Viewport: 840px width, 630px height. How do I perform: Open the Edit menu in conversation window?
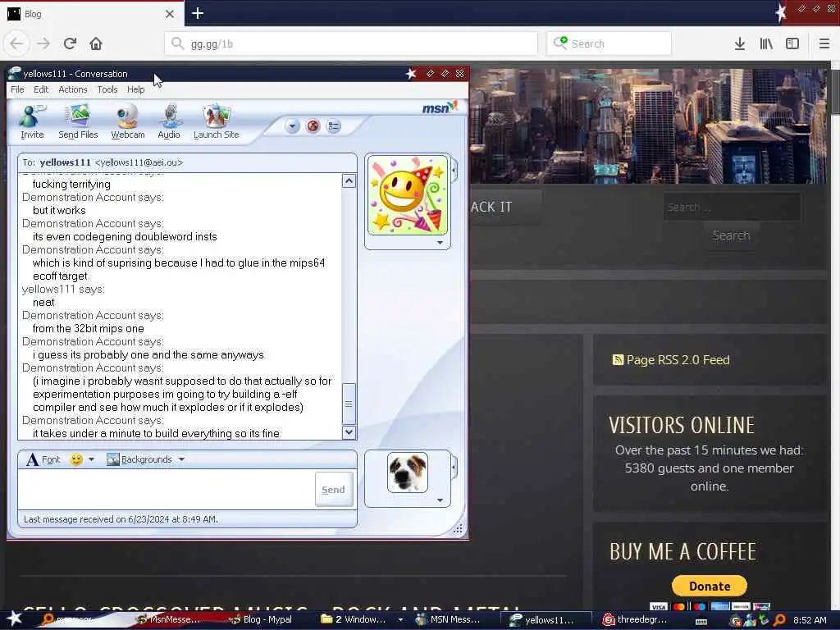click(41, 89)
